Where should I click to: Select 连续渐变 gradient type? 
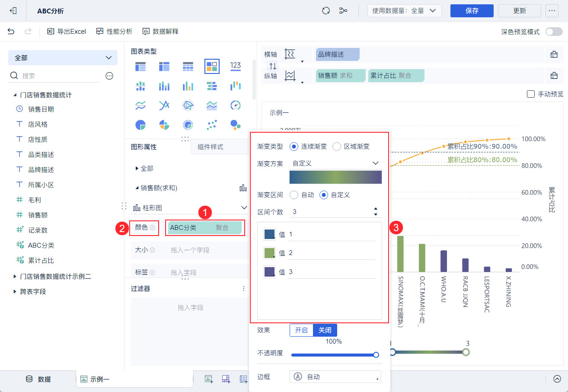294,147
